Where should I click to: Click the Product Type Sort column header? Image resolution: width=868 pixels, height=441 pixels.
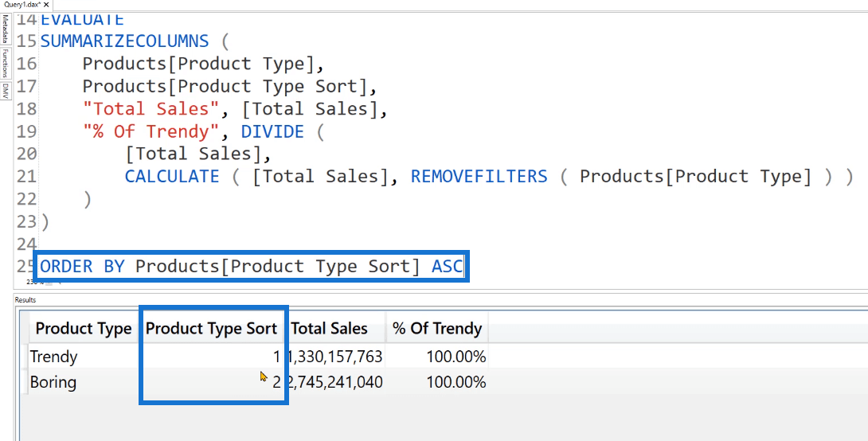pos(211,329)
